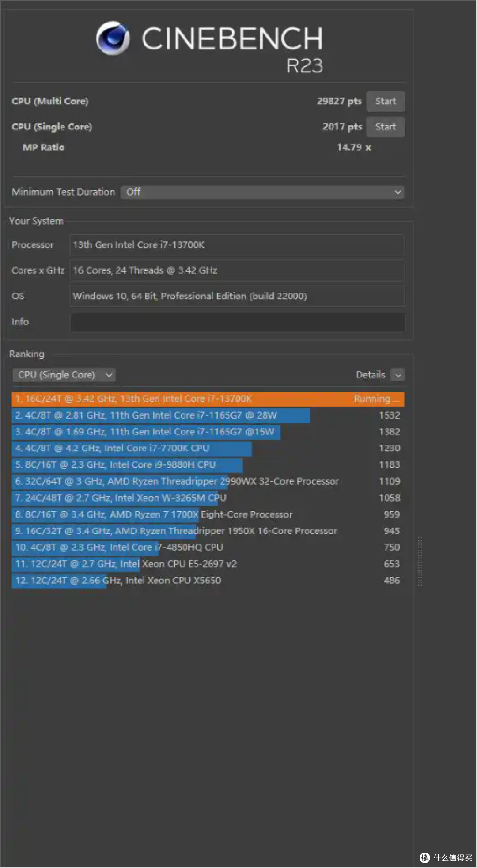Screen dimensions: 477x868
Task: Open the Minimum Test Duration dropdown
Action: [262, 192]
